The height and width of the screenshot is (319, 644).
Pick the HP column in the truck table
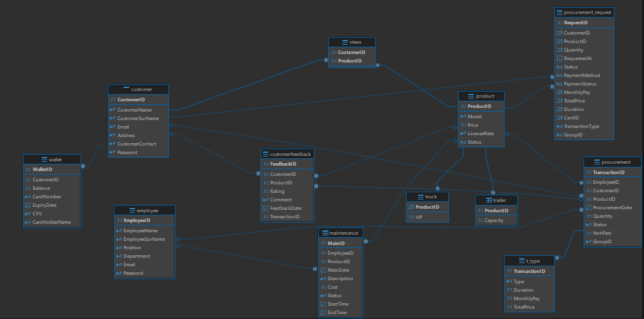pyautogui.click(x=419, y=217)
